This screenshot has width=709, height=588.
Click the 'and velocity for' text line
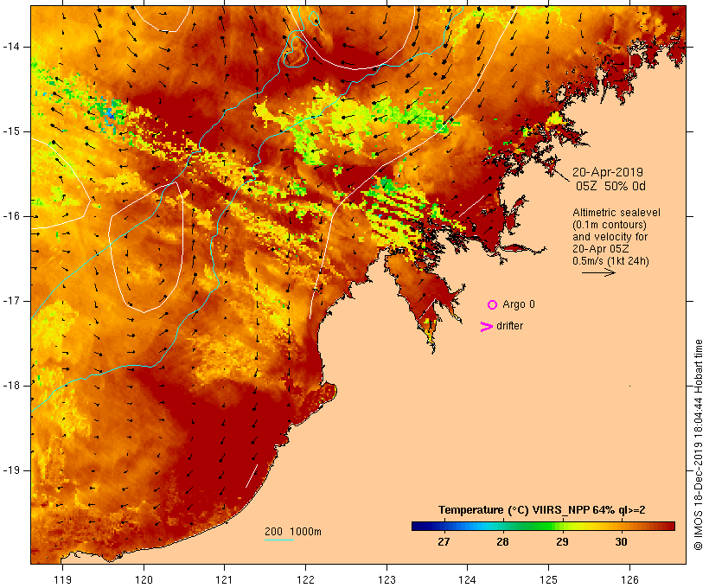[x=610, y=237]
